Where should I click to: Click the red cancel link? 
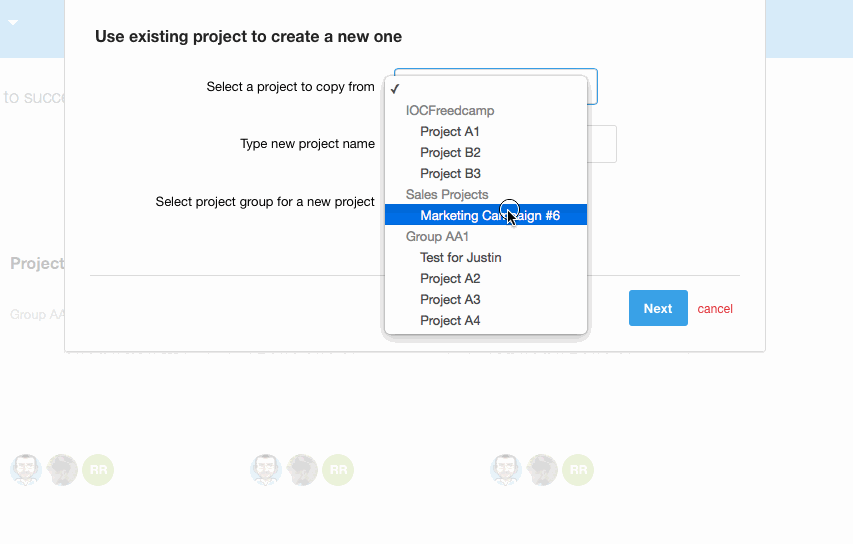pos(715,309)
